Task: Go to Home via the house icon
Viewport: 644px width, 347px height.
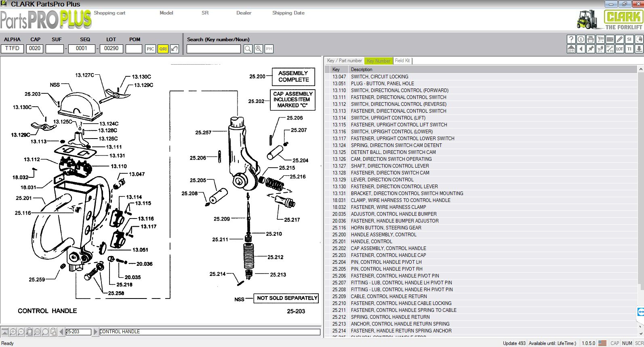Action: tap(571, 49)
